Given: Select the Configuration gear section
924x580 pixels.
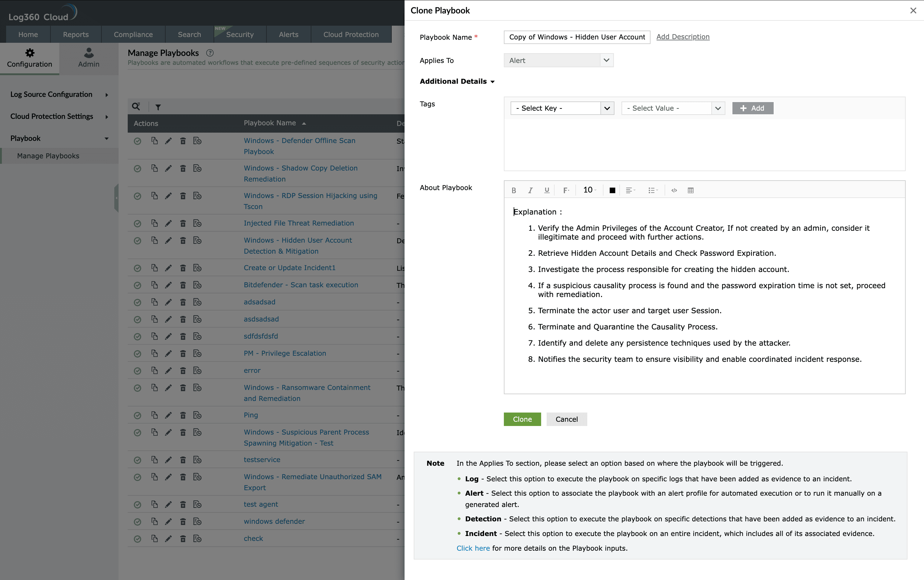Looking at the screenshot, I should tap(30, 58).
